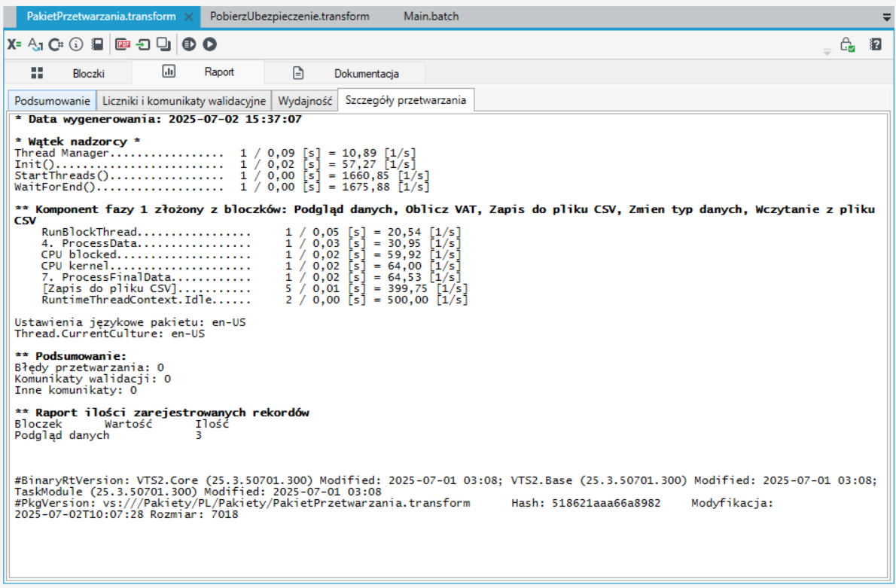
Task: Click the 'Podgląd danych' record count row
Action: click(108, 435)
